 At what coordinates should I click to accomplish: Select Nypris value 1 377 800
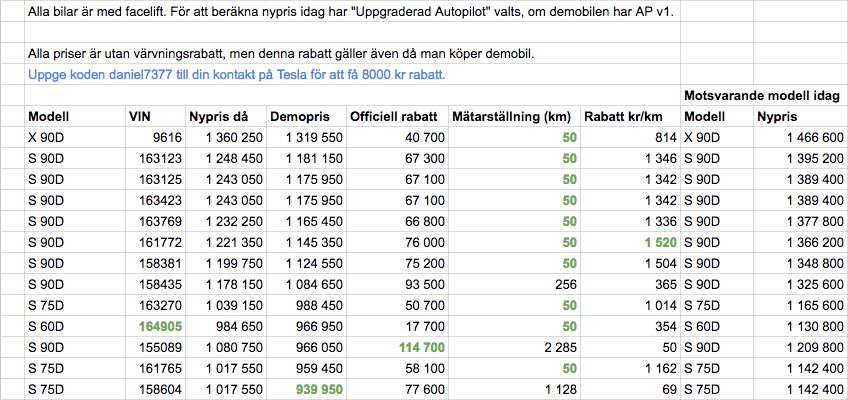pos(800,222)
